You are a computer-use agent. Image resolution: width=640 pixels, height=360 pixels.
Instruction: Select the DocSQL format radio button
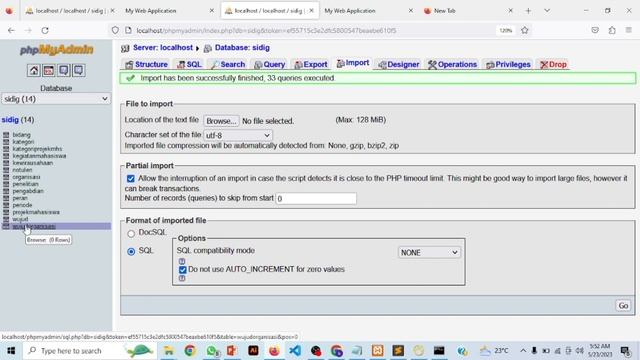pos(131,233)
